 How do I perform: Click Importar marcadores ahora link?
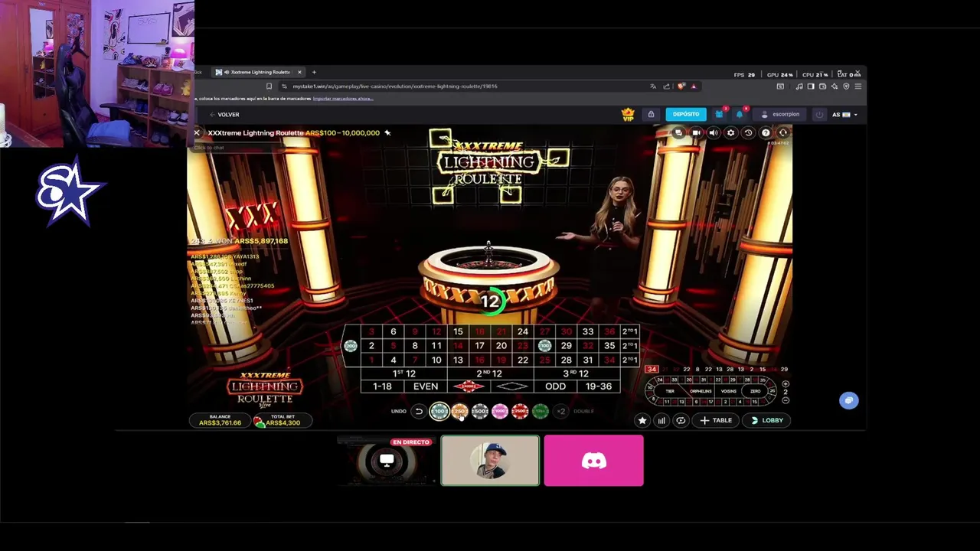pyautogui.click(x=343, y=99)
